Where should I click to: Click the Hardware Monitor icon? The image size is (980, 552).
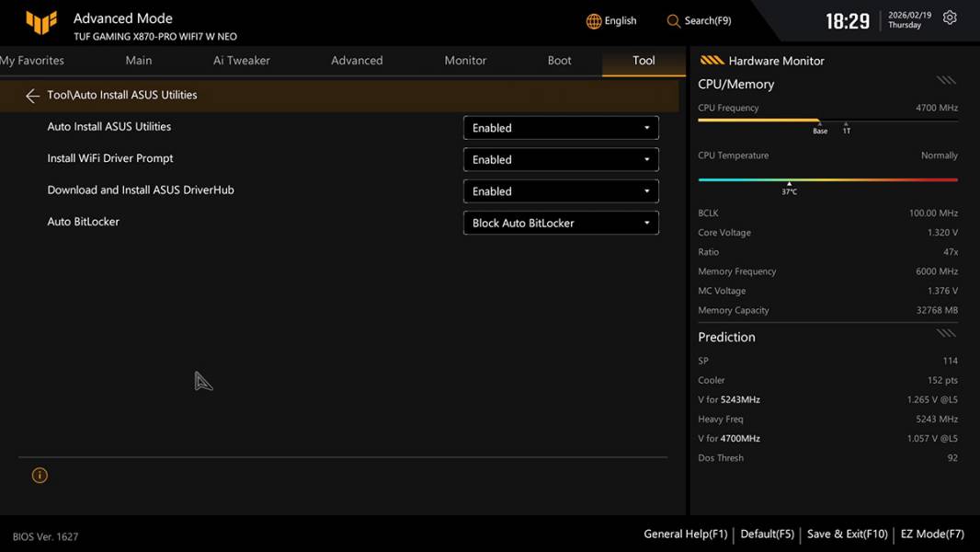(712, 61)
